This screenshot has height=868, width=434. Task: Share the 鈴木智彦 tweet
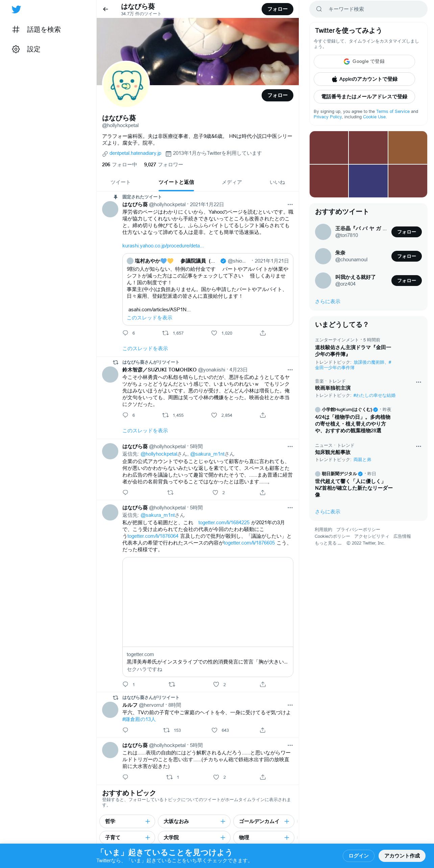(x=263, y=415)
